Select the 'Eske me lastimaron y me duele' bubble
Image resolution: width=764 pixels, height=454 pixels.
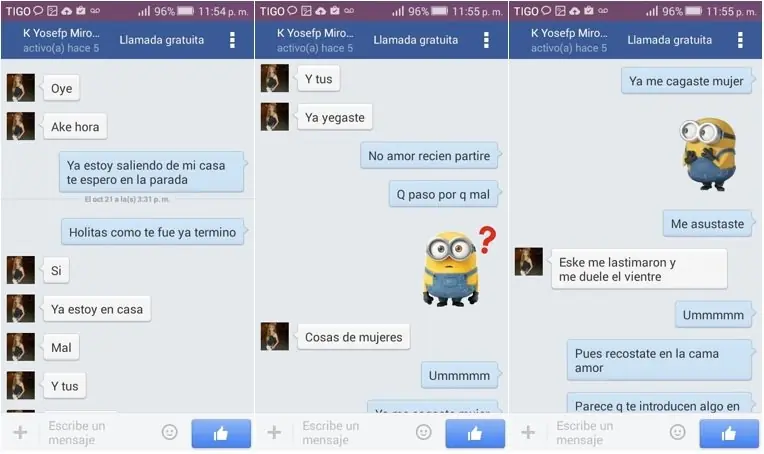coord(639,269)
